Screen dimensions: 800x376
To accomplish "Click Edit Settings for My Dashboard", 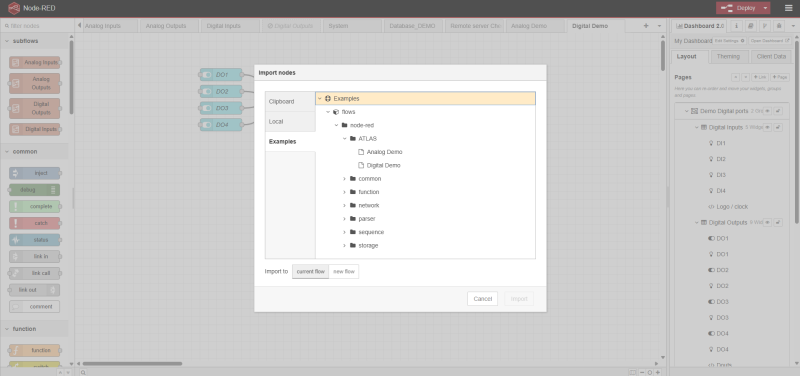I will pos(730,40).
